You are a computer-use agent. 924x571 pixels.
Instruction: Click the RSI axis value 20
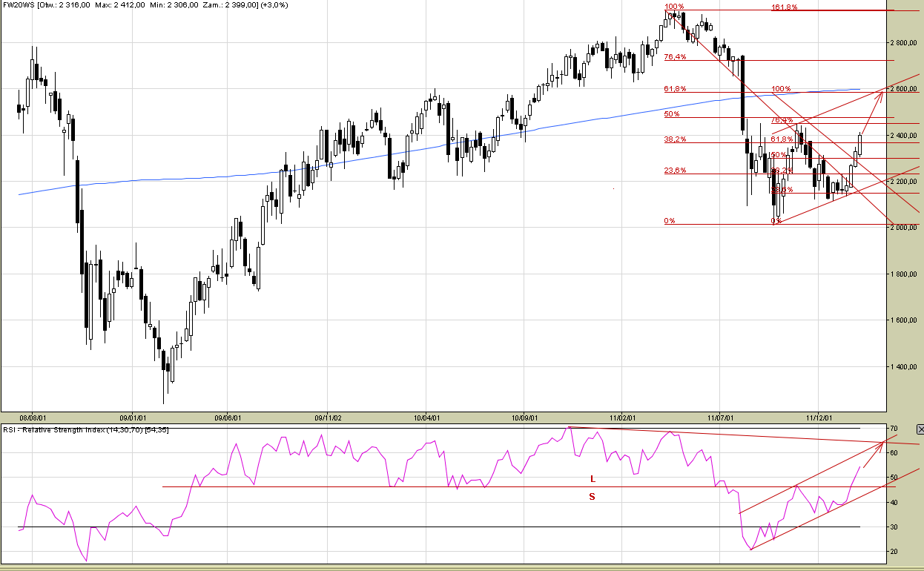click(x=894, y=552)
